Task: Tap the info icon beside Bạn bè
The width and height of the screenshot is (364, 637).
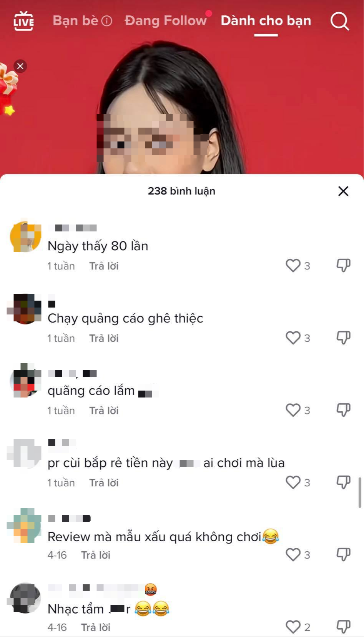Action: 106,21
